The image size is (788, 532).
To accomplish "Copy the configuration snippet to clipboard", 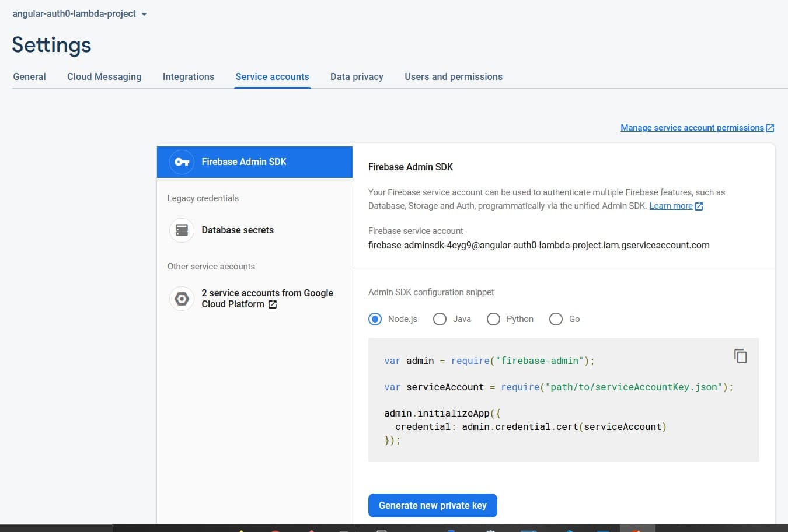I will [x=740, y=356].
